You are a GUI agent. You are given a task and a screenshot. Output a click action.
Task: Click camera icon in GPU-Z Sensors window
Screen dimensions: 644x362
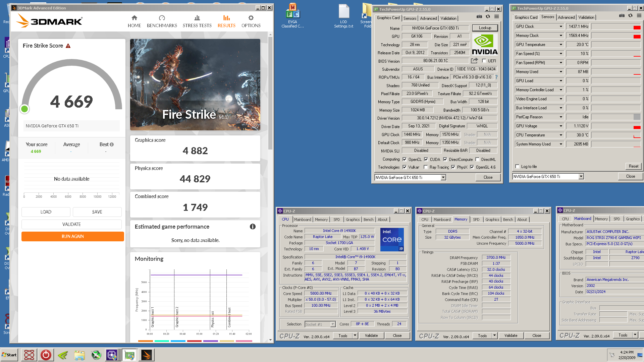coord(622,15)
